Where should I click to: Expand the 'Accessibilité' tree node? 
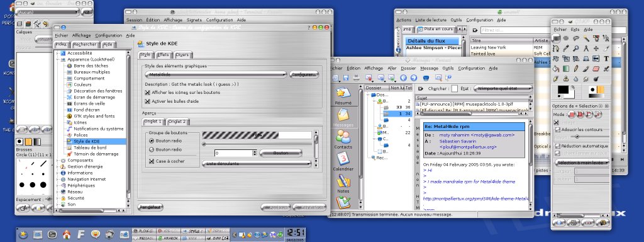click(57, 53)
